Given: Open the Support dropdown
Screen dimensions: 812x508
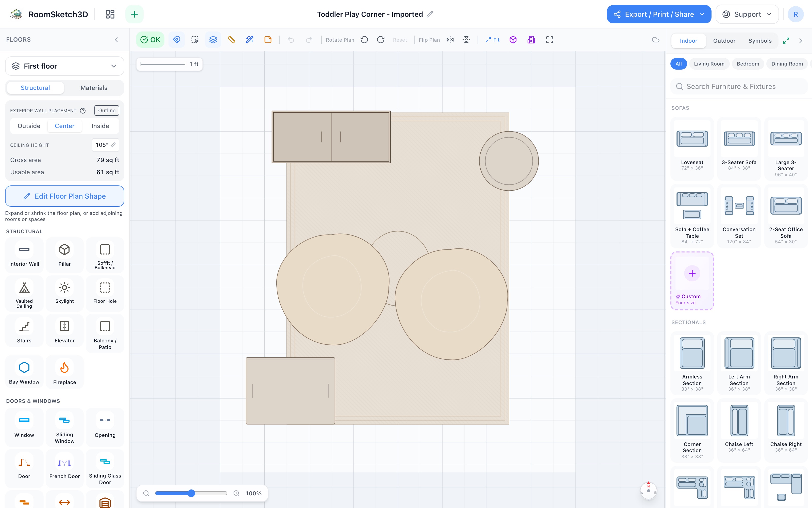Looking at the screenshot, I should [x=747, y=14].
